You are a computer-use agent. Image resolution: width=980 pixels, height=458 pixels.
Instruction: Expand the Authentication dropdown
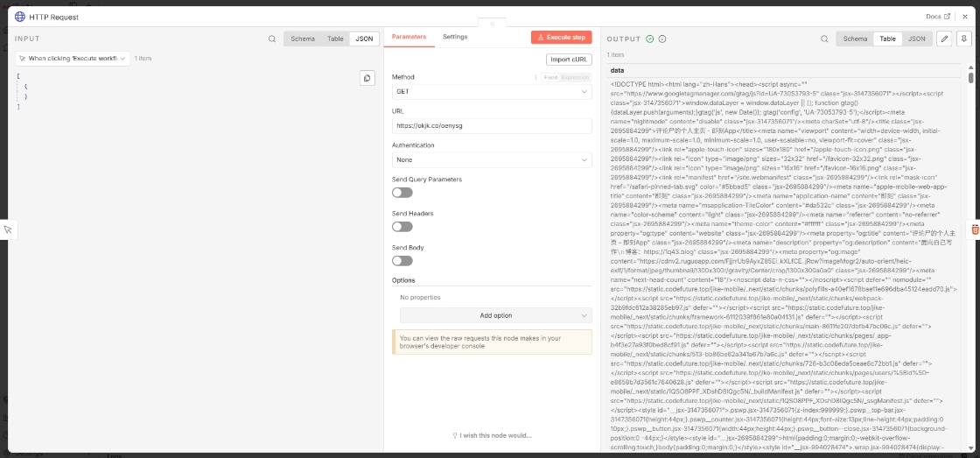491,160
